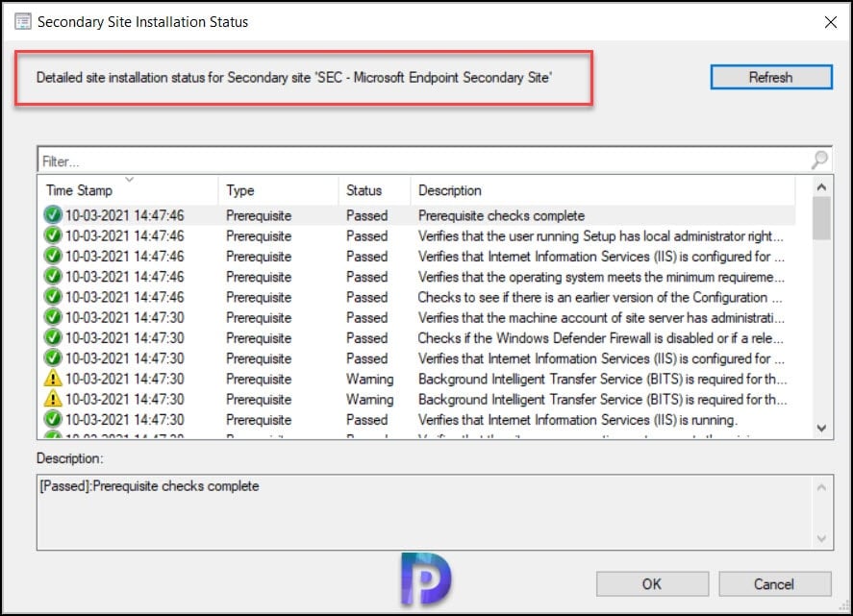This screenshot has height=616, width=853.
Task: Click the timestamp of the machine account row
Action: coord(125,317)
